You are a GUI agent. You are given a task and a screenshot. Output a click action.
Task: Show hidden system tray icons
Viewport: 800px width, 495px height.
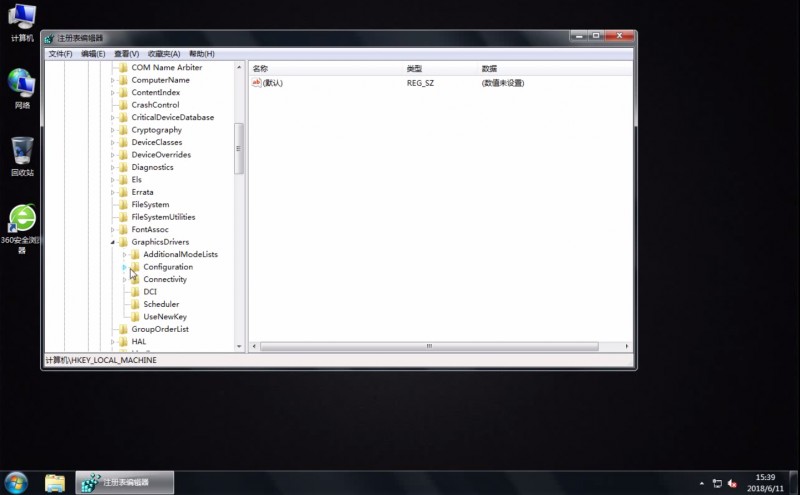pos(702,483)
